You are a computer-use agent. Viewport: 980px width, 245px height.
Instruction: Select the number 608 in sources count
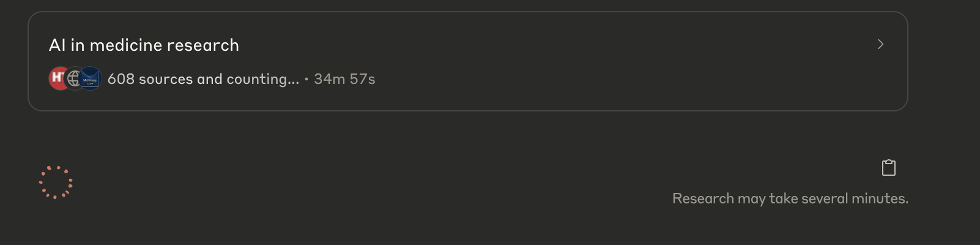coord(121,79)
